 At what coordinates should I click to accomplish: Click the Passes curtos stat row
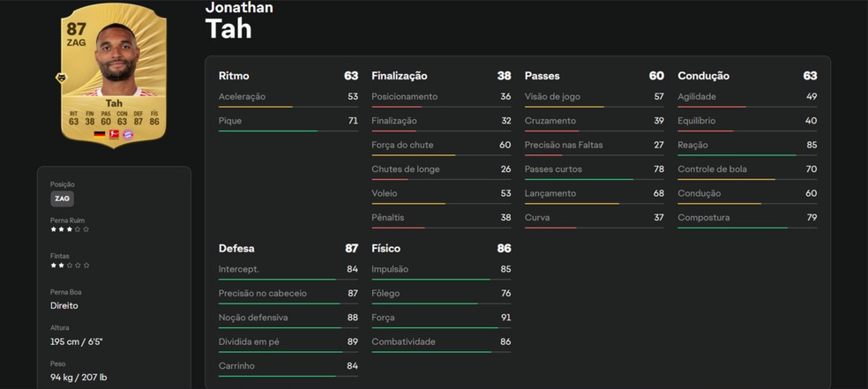[x=594, y=169]
